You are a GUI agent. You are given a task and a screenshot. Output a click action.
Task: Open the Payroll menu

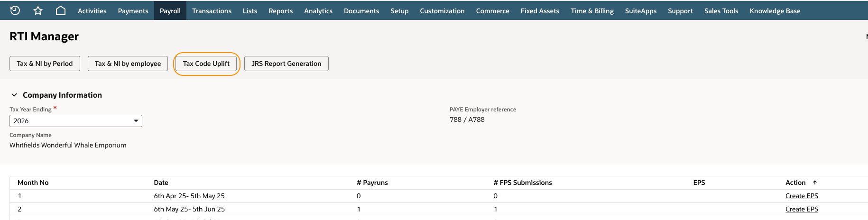(x=170, y=10)
